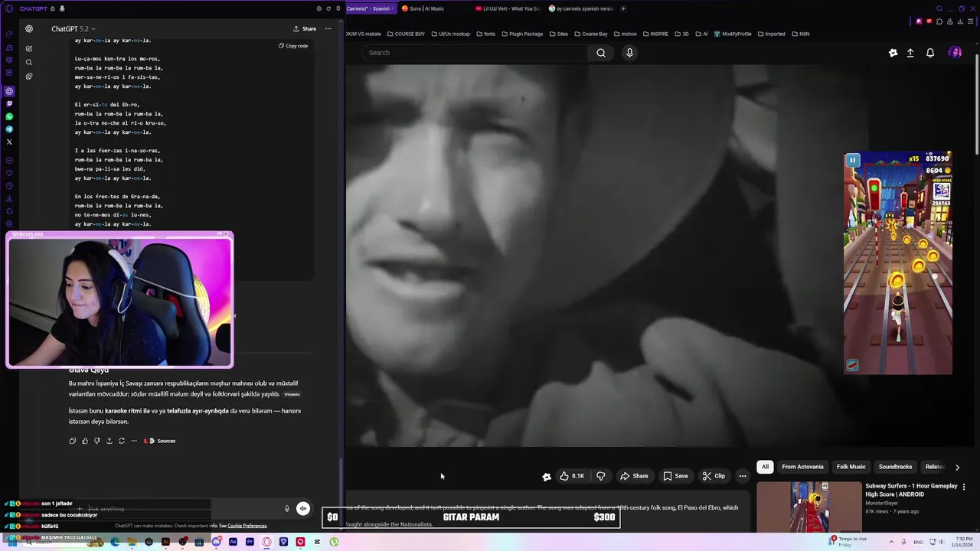Viewport: 980px width, 551px height.
Task: Dislike the YouTube video
Action: 601,476
